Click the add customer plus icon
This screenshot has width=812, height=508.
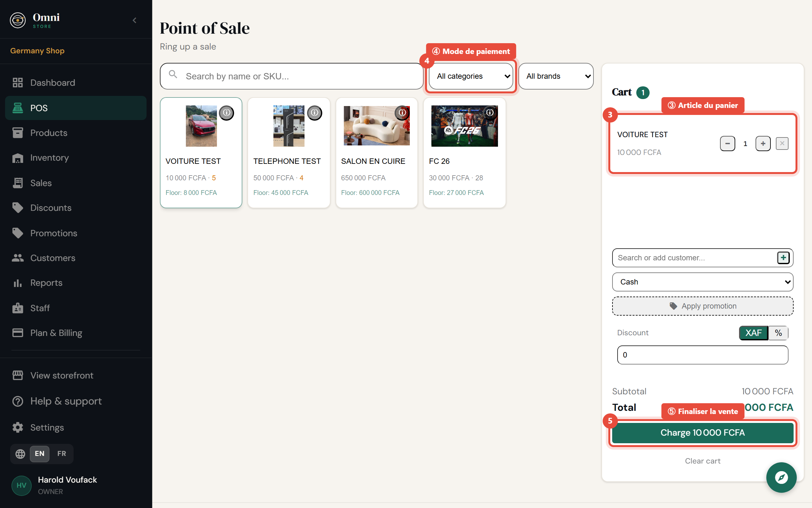tap(783, 258)
